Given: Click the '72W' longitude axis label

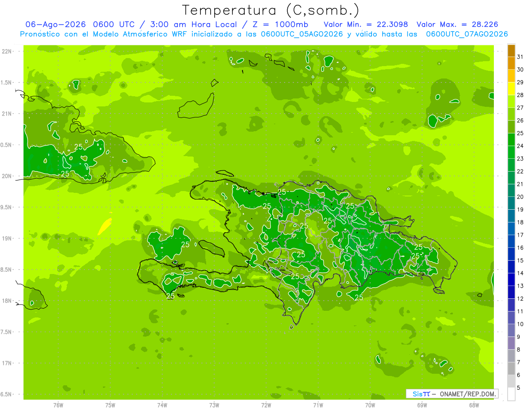Looking at the screenshot, I should tap(266, 405).
